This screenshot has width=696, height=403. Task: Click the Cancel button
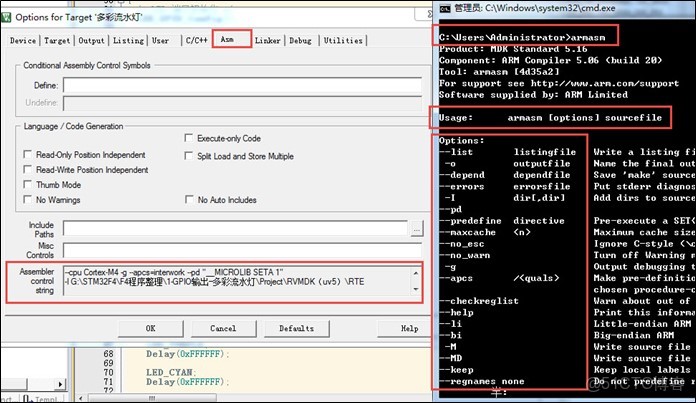click(x=223, y=328)
